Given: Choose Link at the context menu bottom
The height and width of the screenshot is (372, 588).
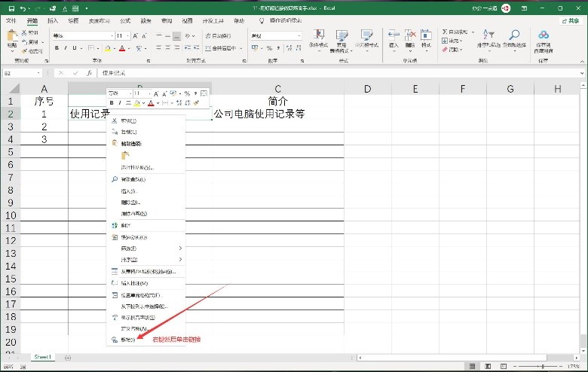Looking at the screenshot, I should (x=146, y=340).
